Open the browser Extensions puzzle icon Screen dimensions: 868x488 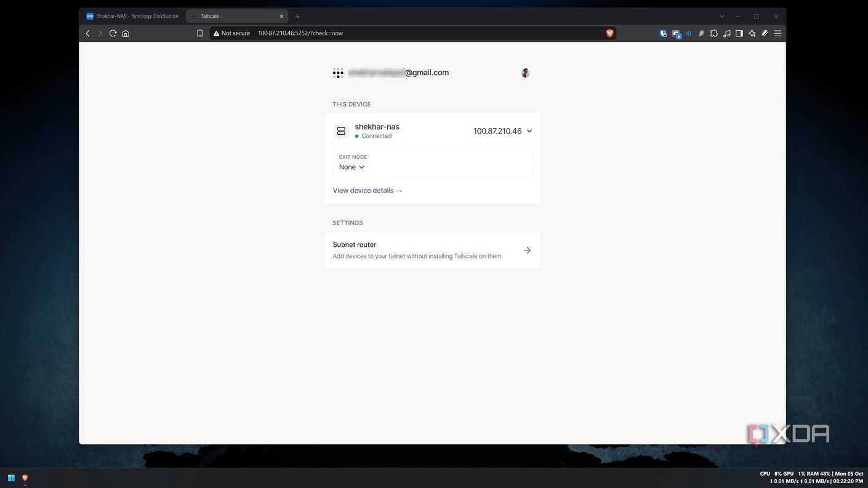714,33
